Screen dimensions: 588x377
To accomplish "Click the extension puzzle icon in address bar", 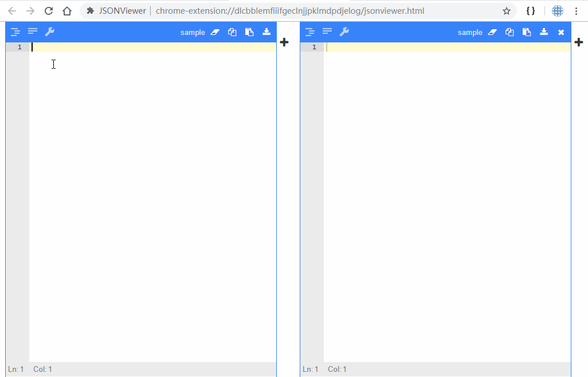I will pos(91,11).
